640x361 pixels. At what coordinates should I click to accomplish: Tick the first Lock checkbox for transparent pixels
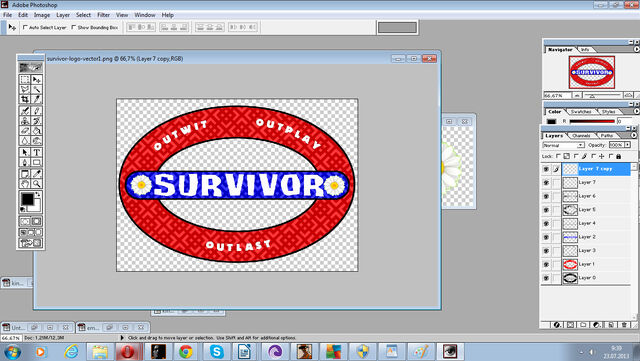tap(558, 156)
